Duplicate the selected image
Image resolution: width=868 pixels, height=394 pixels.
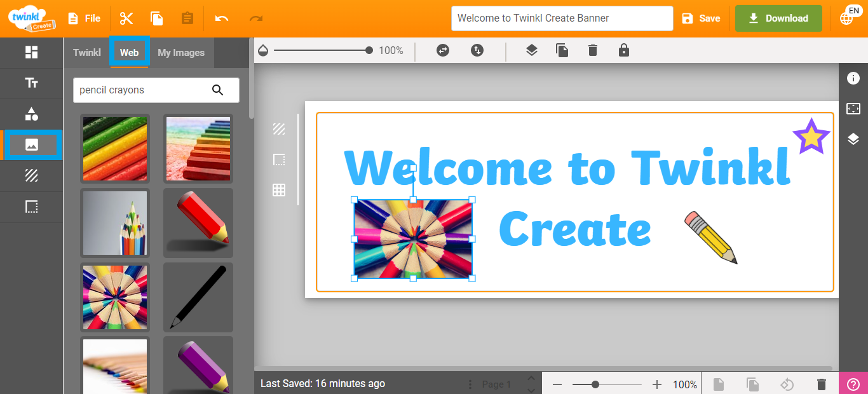point(562,50)
